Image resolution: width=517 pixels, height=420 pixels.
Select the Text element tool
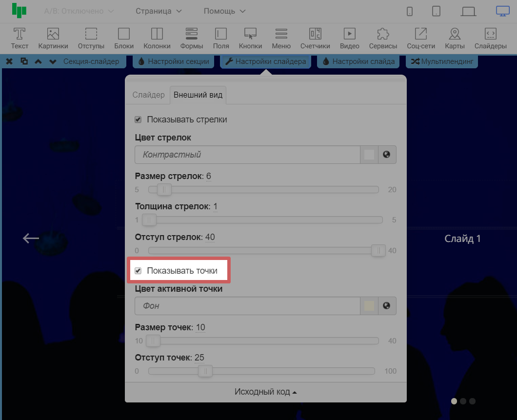coord(20,39)
